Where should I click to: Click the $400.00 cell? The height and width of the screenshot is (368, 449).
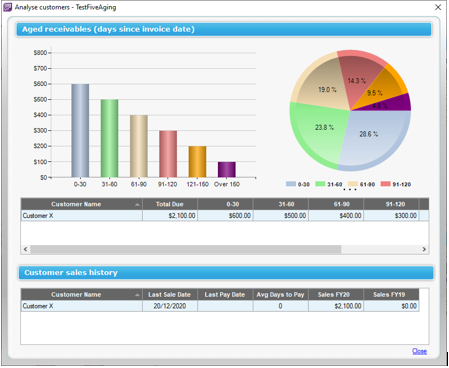coord(336,216)
